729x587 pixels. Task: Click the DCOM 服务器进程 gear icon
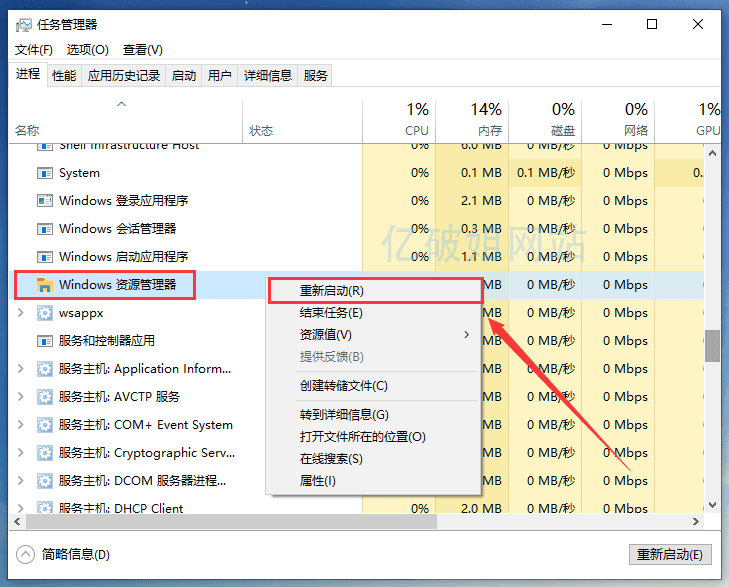pos(45,481)
